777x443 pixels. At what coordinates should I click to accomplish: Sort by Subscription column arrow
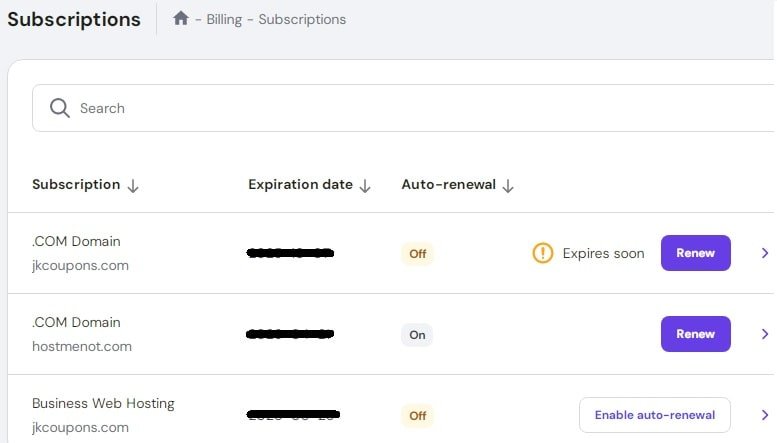pos(134,185)
